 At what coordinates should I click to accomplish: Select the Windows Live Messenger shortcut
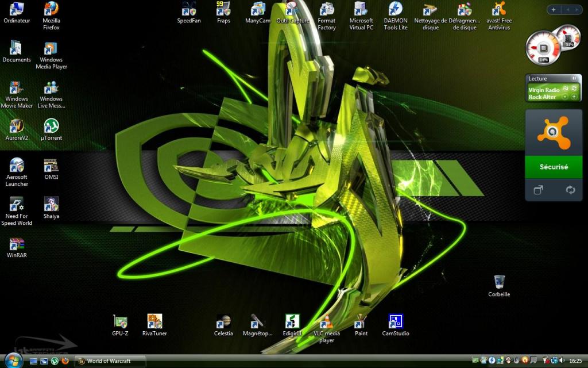[x=51, y=95]
